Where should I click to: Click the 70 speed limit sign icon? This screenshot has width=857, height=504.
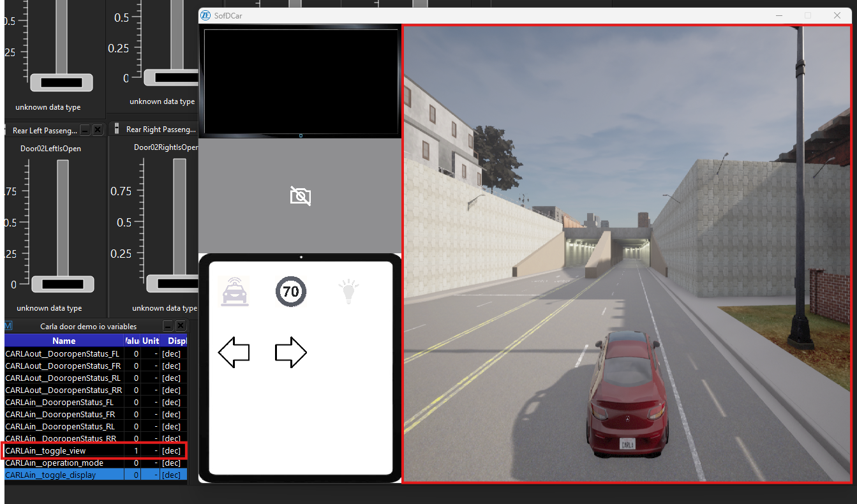coord(291,291)
